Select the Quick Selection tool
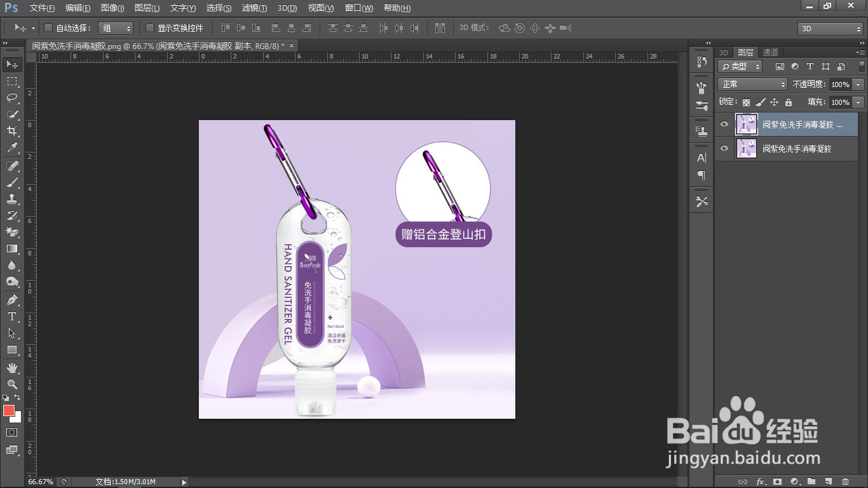The width and height of the screenshot is (868, 488). pyautogui.click(x=12, y=114)
